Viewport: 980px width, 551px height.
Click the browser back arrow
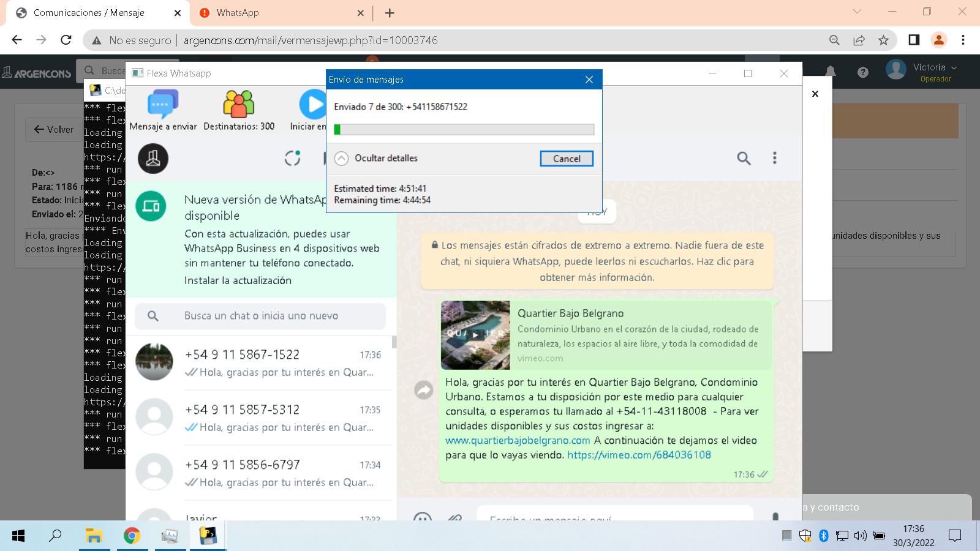coord(17,40)
